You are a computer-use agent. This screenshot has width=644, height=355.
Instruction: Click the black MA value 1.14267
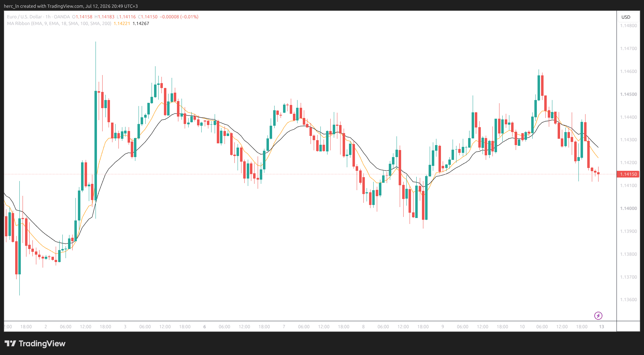tap(141, 23)
